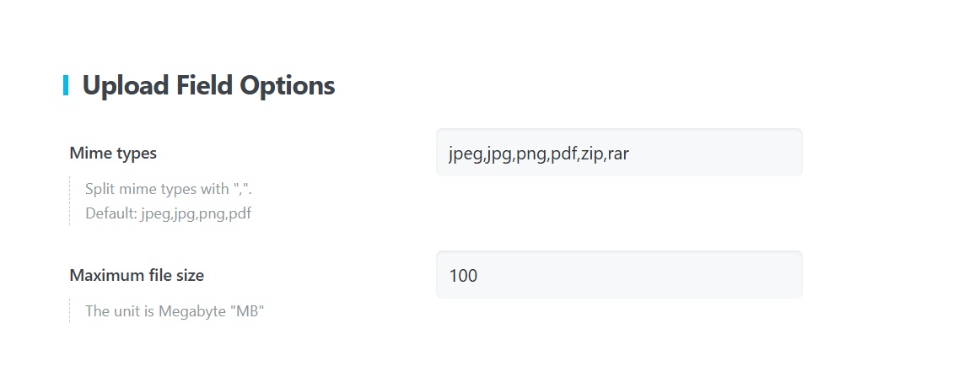The height and width of the screenshot is (372, 980).
Task: Click the "100" value in file size
Action: point(463,276)
